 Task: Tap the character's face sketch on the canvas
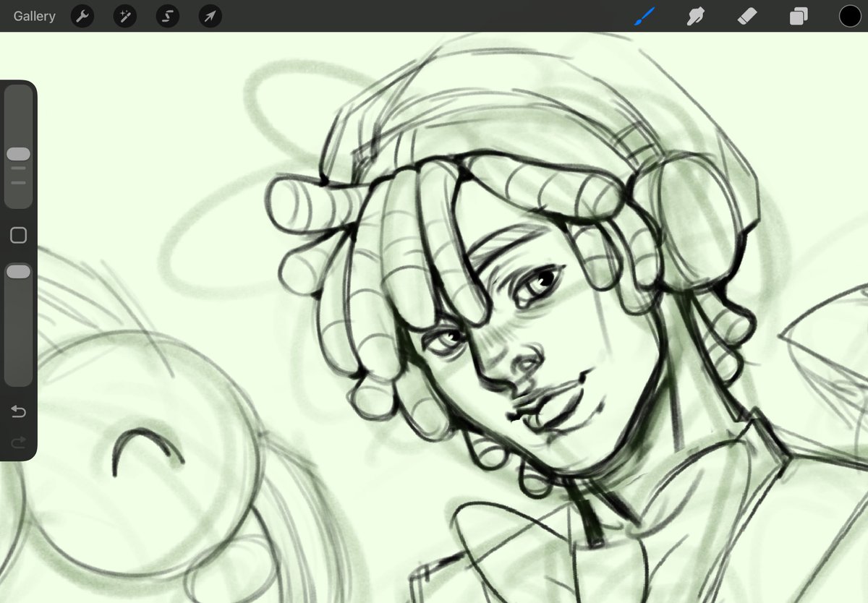(521, 340)
